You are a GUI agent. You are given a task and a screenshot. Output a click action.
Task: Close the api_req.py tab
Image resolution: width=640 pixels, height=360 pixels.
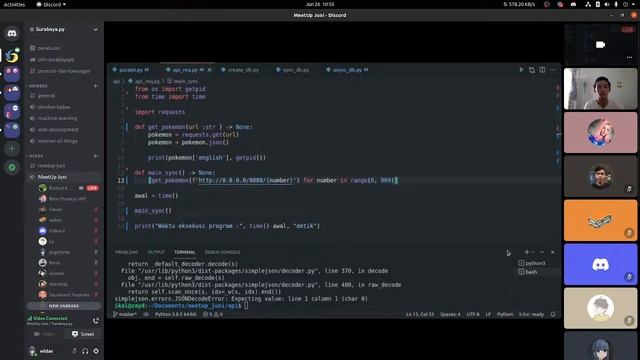coord(209,70)
